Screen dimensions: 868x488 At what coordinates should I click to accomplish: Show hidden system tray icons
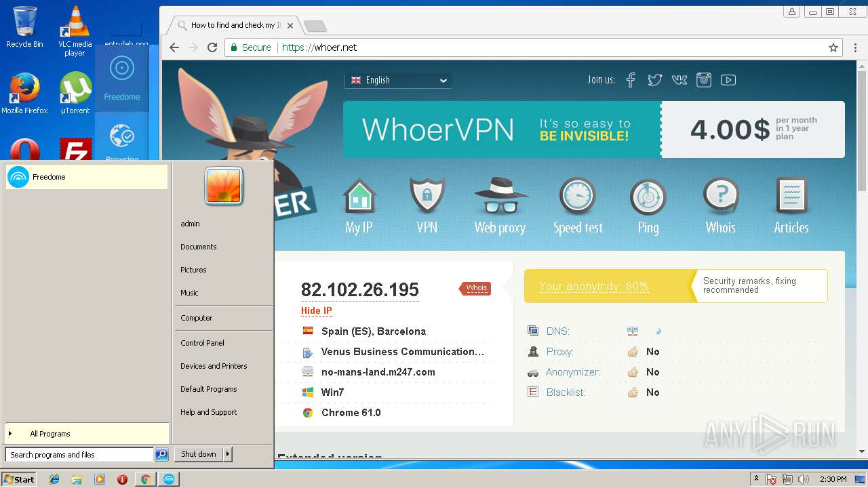coord(756,479)
